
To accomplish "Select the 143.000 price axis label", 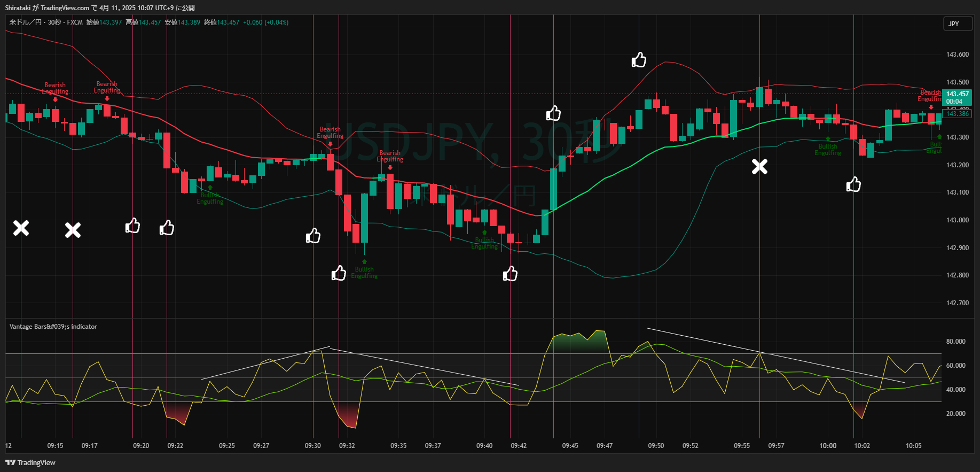I will click(x=958, y=220).
